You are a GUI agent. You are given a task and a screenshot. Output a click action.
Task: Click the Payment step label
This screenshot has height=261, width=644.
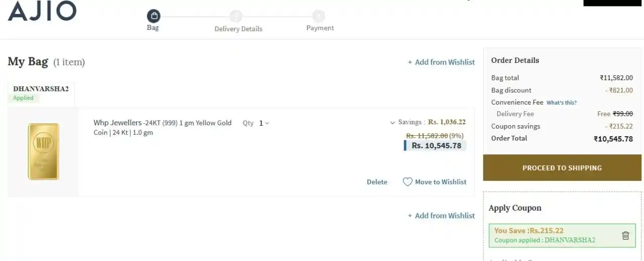[320, 28]
